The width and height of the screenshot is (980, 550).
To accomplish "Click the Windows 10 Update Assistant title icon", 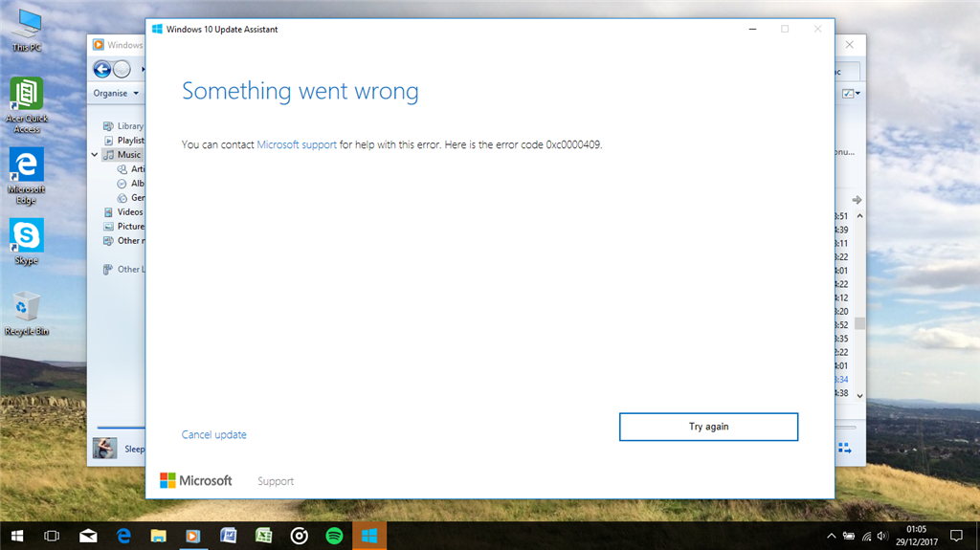I will pyautogui.click(x=157, y=30).
